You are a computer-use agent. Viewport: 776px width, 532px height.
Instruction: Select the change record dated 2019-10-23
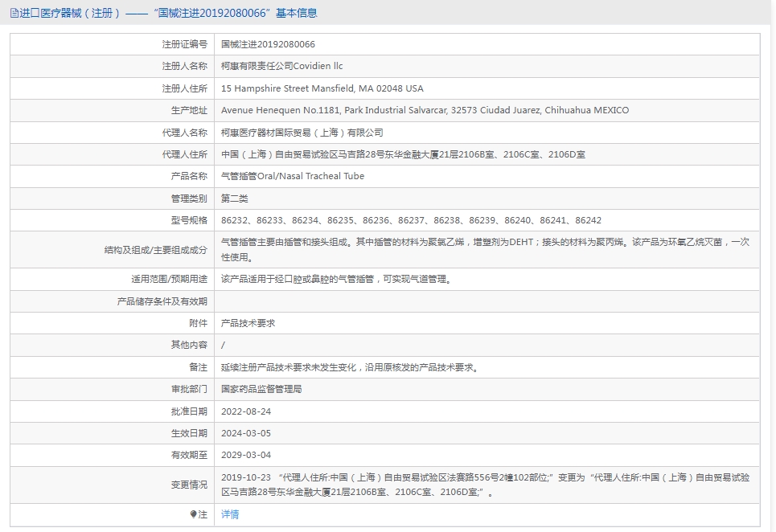485,485
